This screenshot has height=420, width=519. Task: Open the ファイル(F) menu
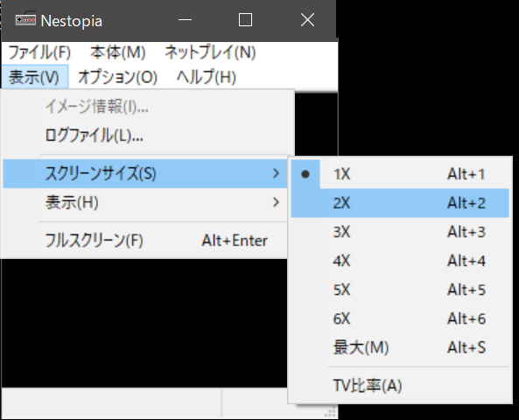pos(39,52)
